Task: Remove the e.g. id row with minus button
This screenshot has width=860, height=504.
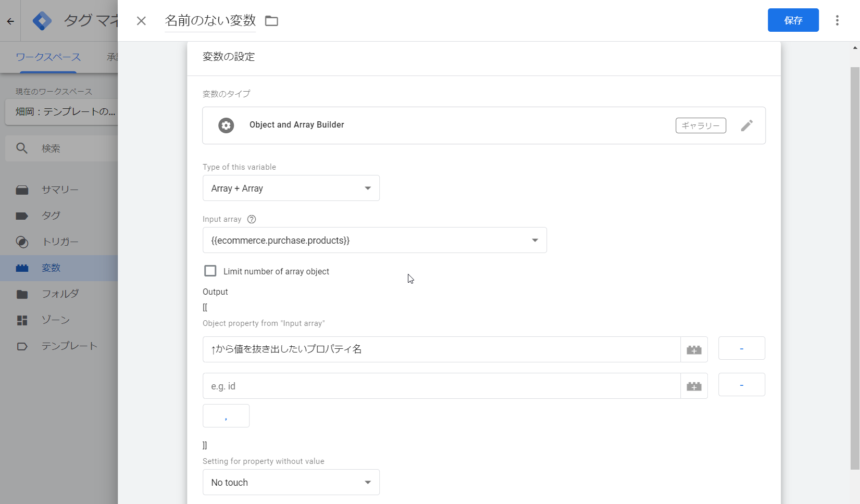Action: point(741,384)
